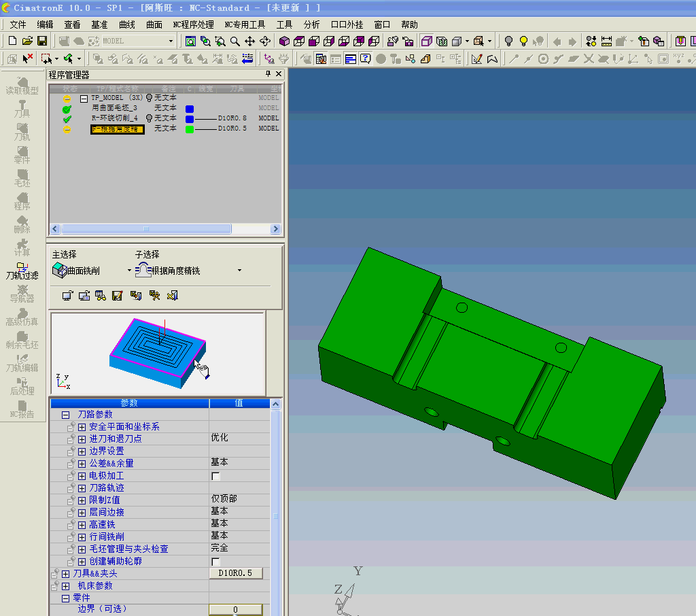The image size is (696, 616).
Task: Select the highlighted F-根据角度精 procedure
Action: [117, 129]
